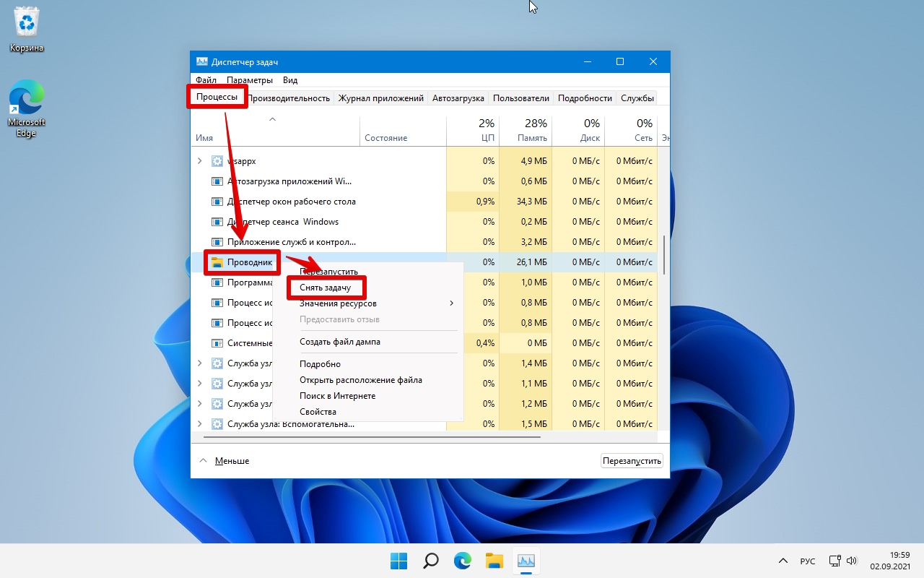Expand Служба узла: Вспомогательна... group
The image size is (924, 578).
[x=200, y=424]
